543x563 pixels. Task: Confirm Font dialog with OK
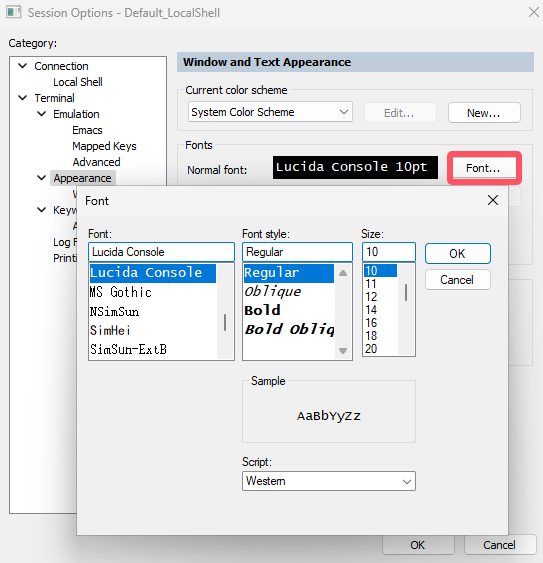[458, 253]
